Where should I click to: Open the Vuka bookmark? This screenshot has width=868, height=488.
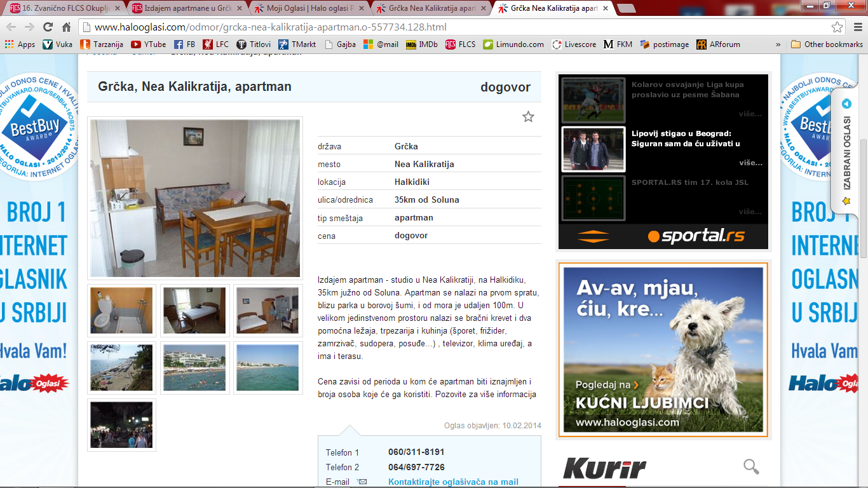58,44
